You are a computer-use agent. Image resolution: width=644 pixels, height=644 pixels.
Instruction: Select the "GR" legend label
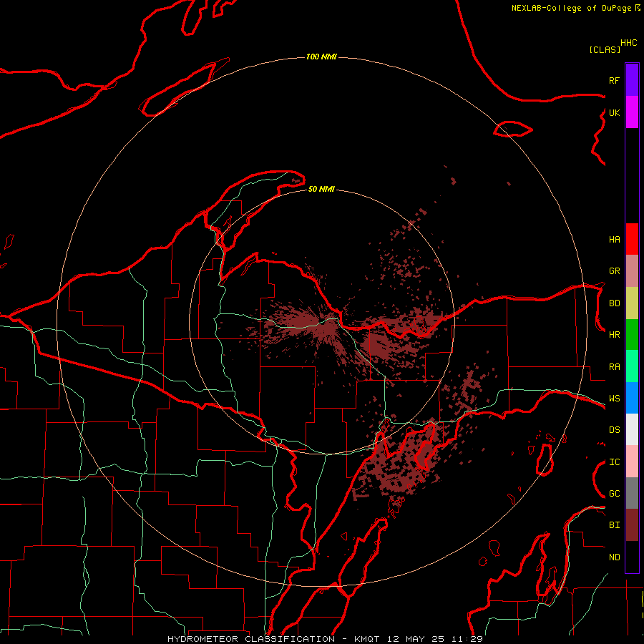[x=614, y=271]
